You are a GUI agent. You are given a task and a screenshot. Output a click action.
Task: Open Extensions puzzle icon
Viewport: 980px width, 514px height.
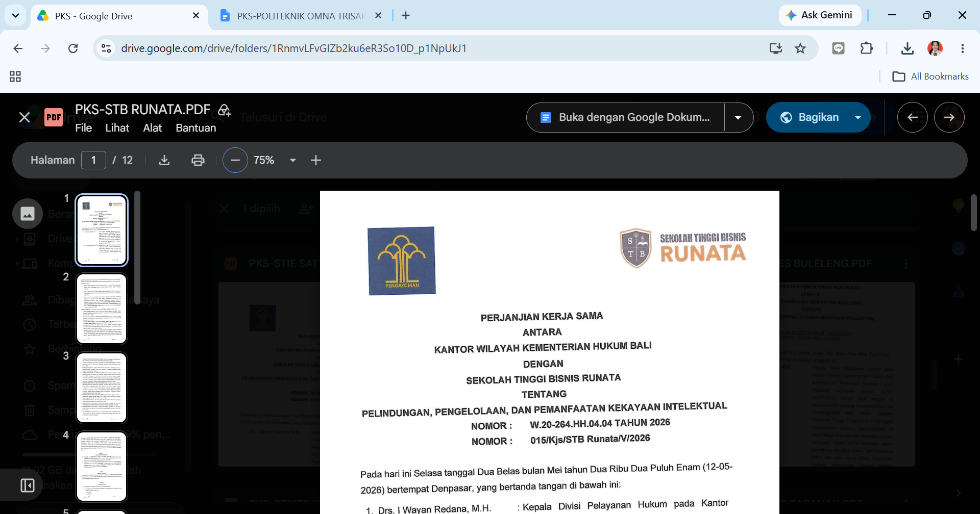tap(867, 48)
